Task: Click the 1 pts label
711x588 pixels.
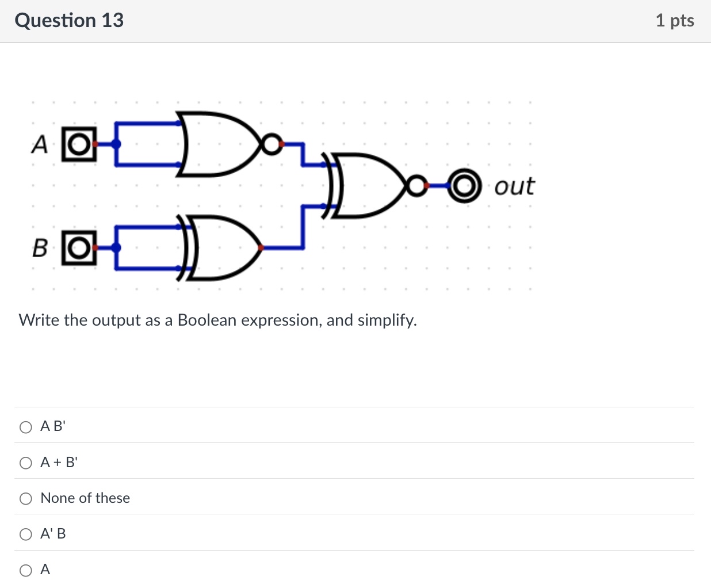Action: (x=674, y=20)
